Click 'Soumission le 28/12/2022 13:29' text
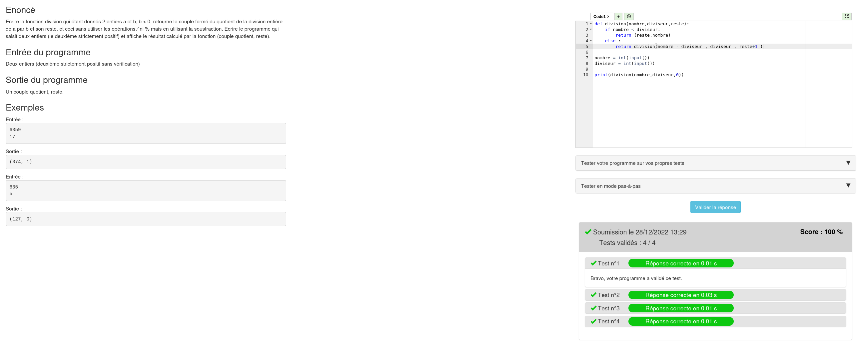Viewport: 868px width, 347px height. [639, 232]
